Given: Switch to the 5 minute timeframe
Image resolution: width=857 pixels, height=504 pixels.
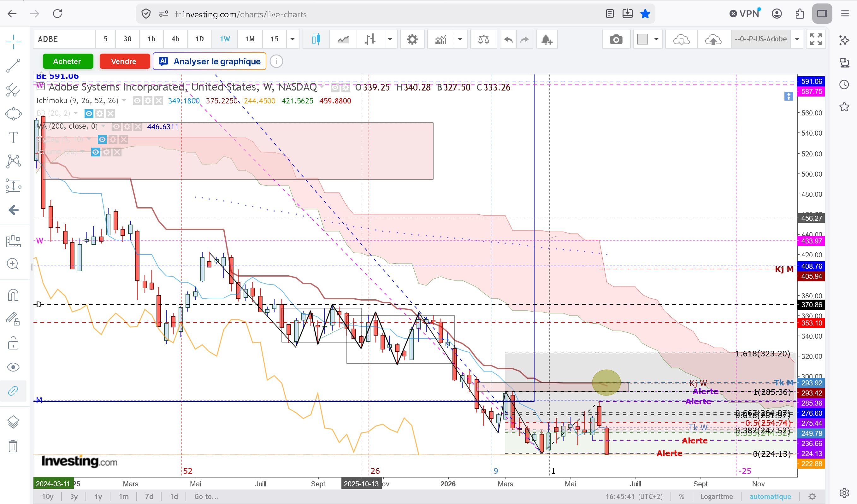Looking at the screenshot, I should click(x=106, y=39).
